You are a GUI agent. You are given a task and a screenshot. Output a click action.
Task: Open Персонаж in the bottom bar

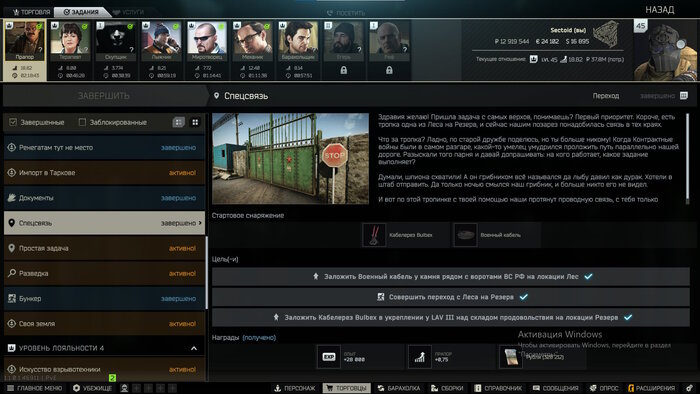295,388
